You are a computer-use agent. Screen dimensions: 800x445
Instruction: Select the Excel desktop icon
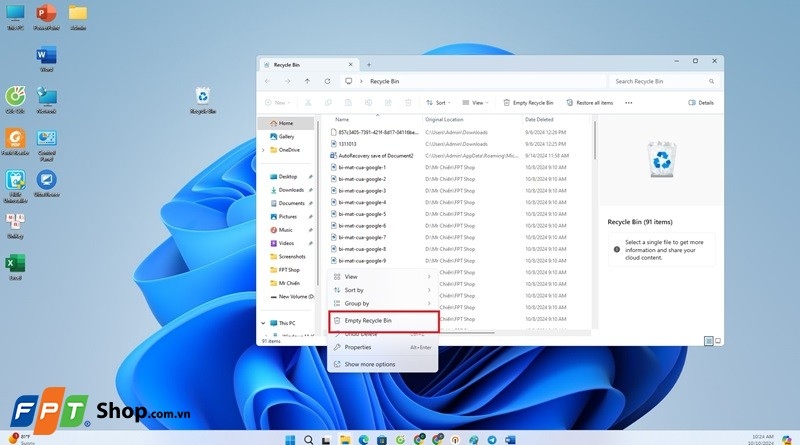pos(15,267)
